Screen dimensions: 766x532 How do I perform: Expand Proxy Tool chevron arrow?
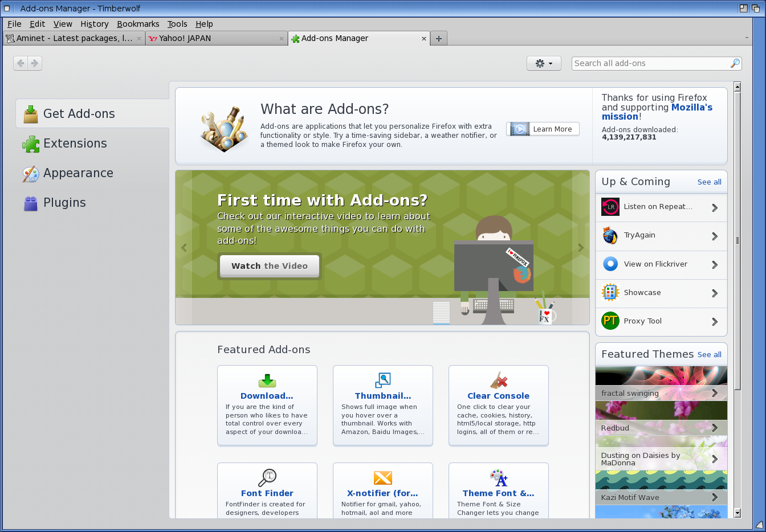click(715, 322)
